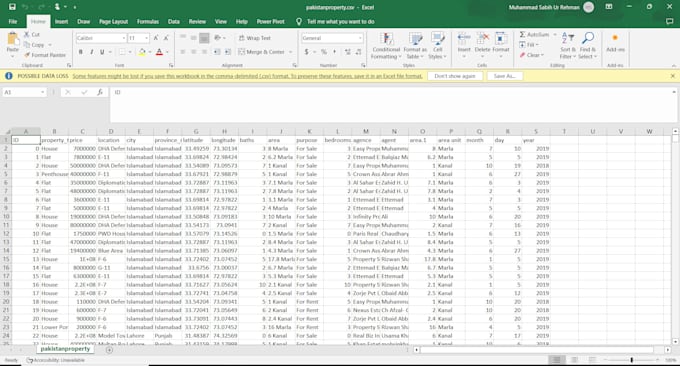This screenshot has width=680, height=366.
Task: Open Find & Select menu
Action: [x=588, y=46]
